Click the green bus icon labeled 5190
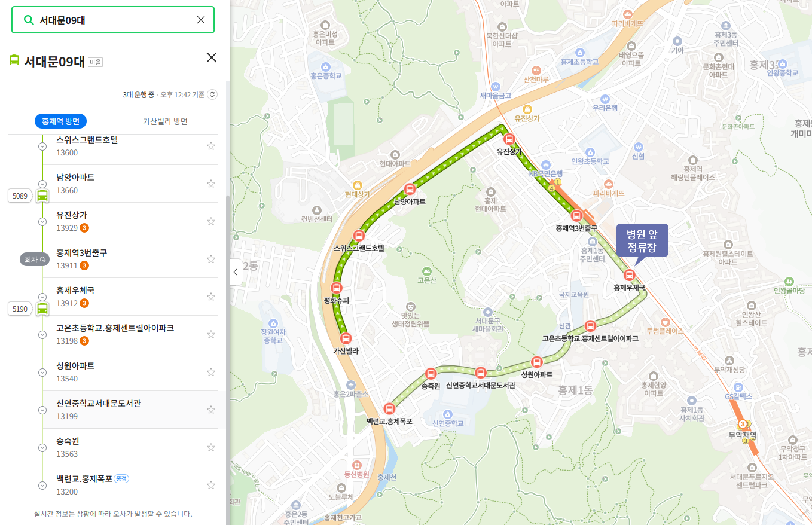 pos(42,309)
